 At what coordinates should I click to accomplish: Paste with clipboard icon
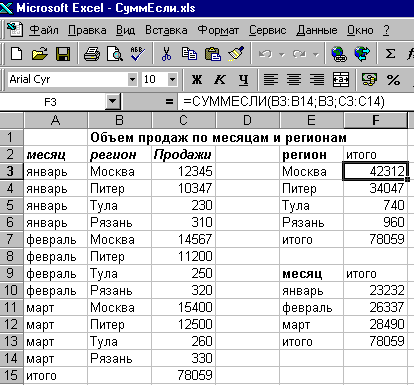[213, 53]
